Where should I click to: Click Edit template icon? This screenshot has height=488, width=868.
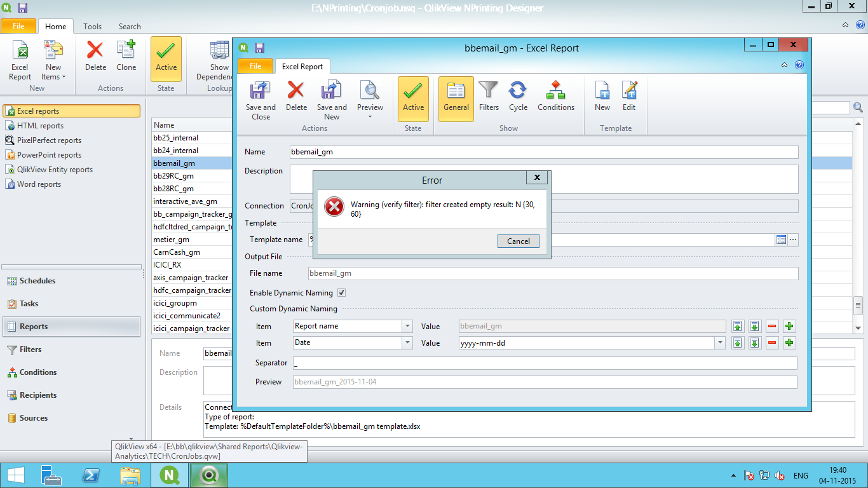(629, 96)
